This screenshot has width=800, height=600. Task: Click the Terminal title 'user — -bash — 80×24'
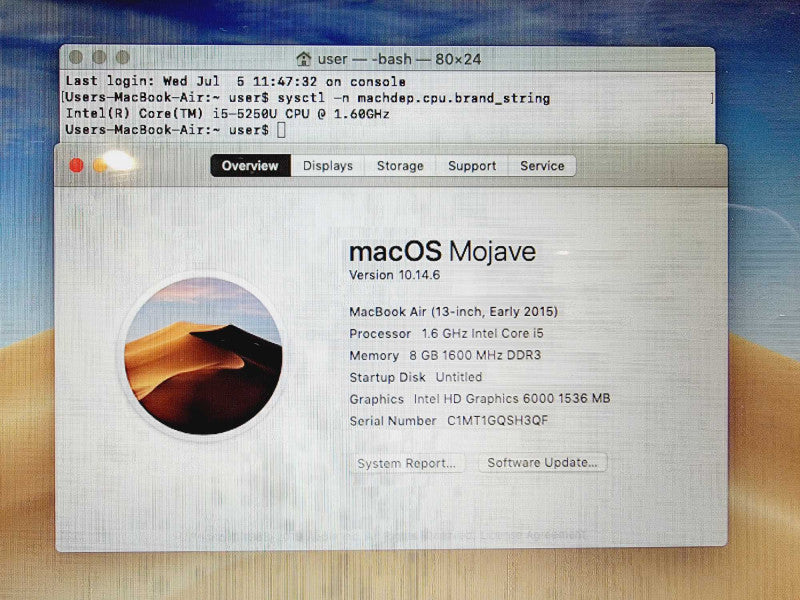tap(399, 59)
